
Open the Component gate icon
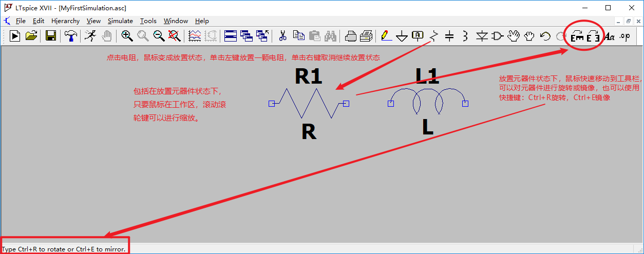498,36
